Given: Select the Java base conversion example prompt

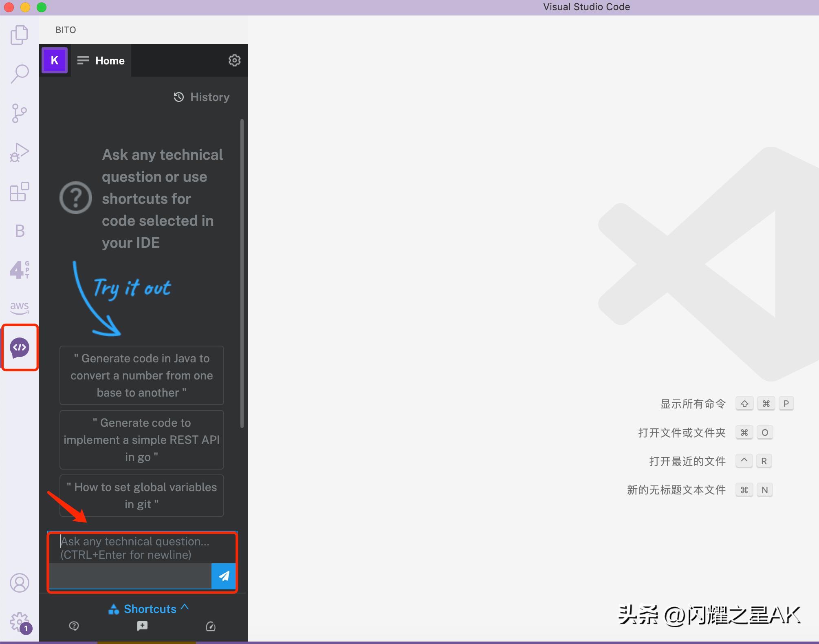Looking at the screenshot, I should coord(141,375).
